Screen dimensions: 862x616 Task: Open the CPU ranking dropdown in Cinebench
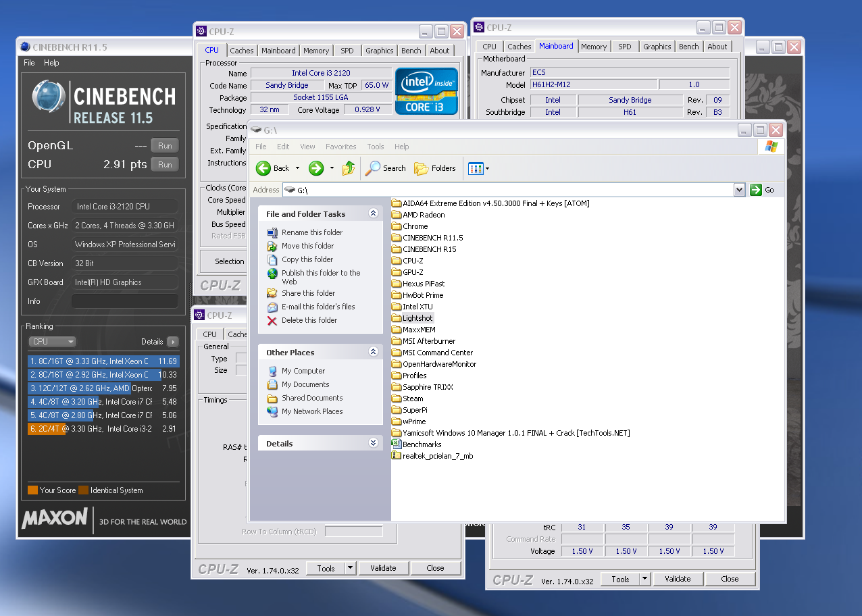(52, 342)
